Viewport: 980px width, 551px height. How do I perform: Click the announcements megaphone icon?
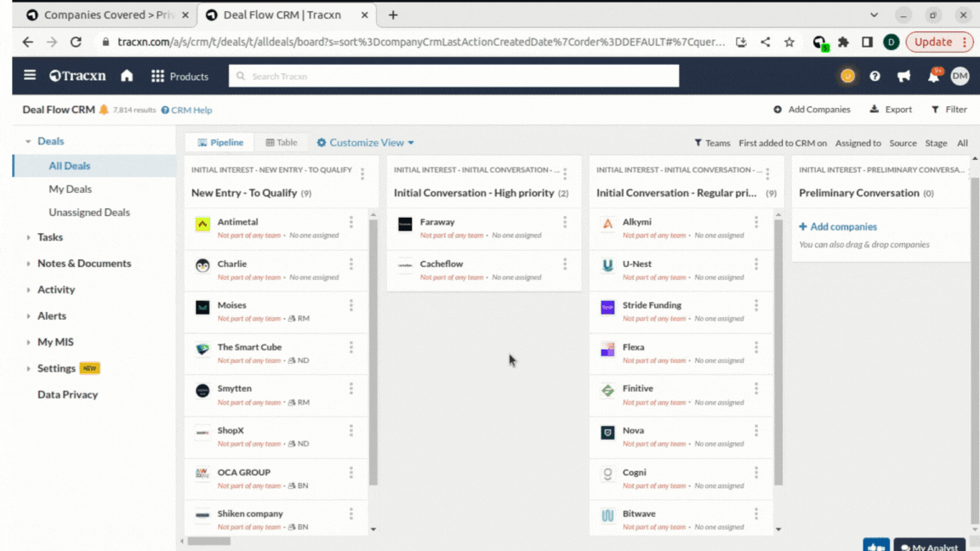pyautogui.click(x=903, y=77)
